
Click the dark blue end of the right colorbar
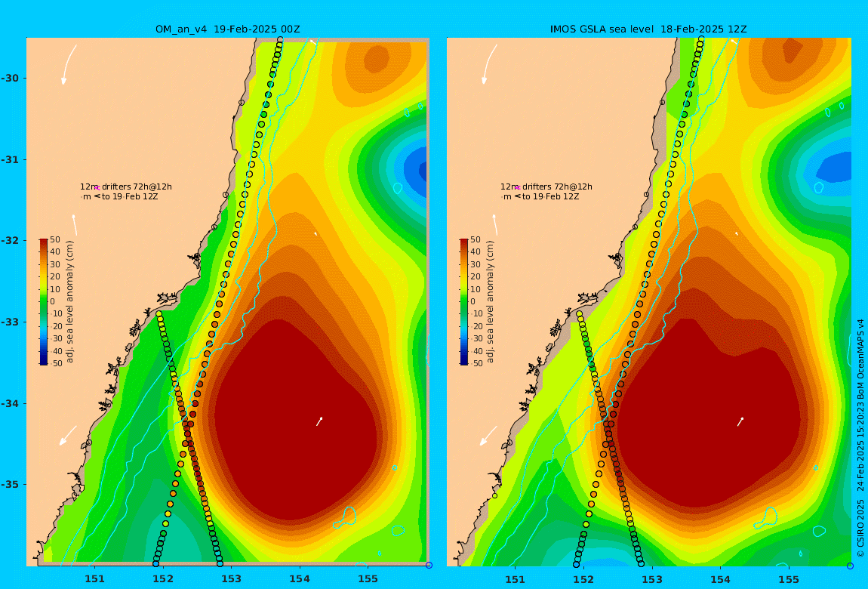point(464,362)
